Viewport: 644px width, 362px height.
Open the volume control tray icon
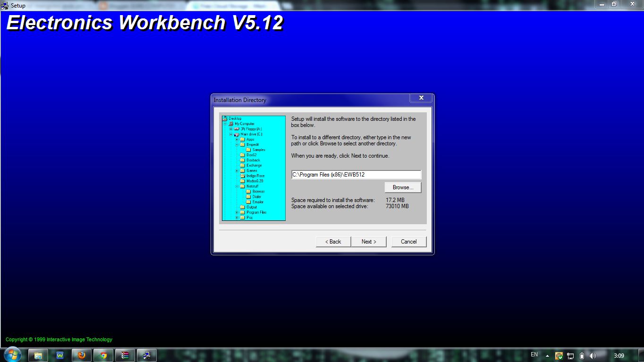[x=593, y=355]
